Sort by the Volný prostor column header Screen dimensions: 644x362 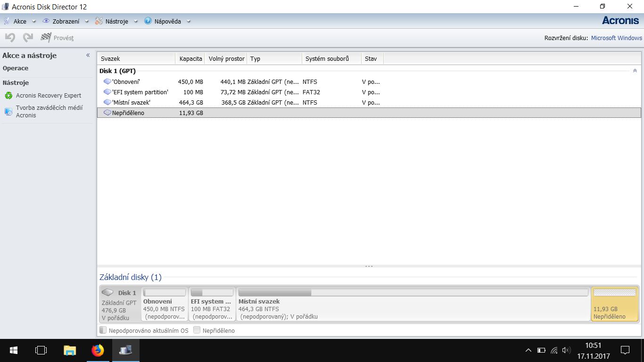point(226,58)
